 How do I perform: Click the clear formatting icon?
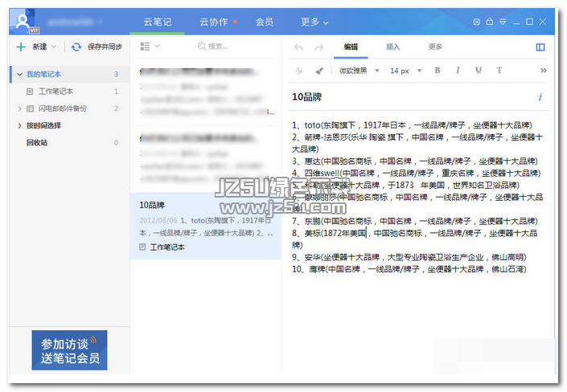[x=298, y=71]
